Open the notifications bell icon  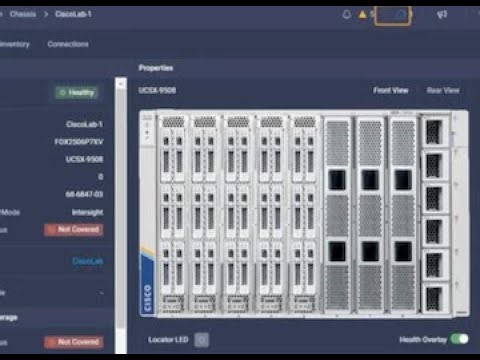point(347,14)
